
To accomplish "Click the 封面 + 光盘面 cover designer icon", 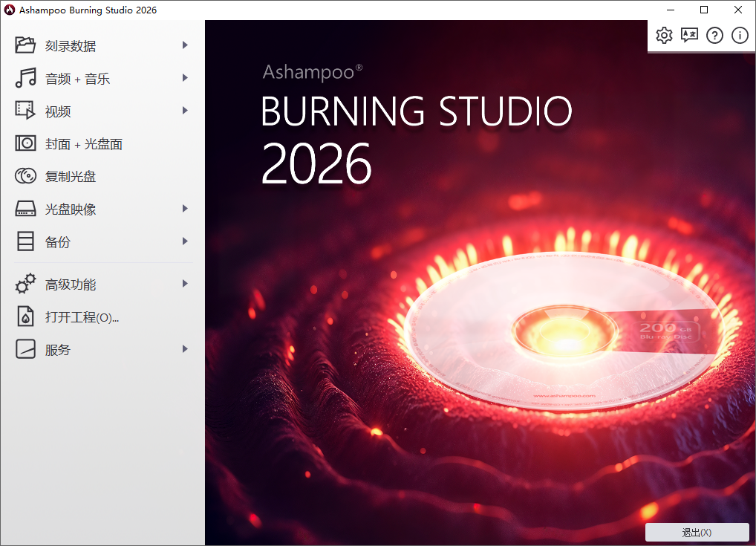I will coord(25,143).
